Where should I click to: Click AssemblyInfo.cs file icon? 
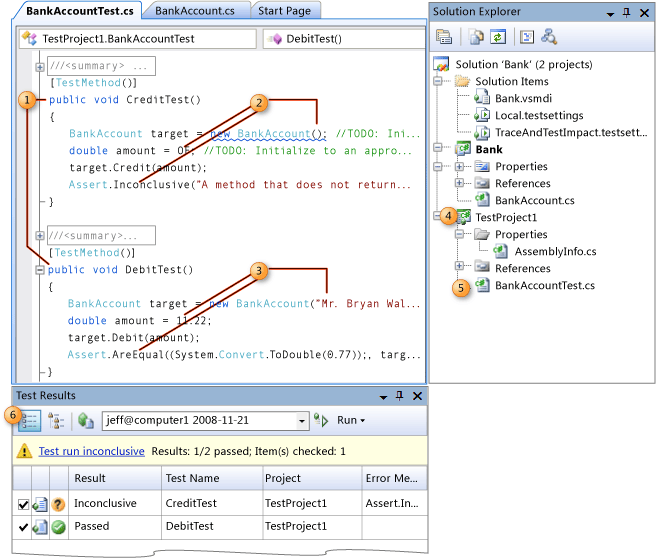pyautogui.click(x=500, y=251)
